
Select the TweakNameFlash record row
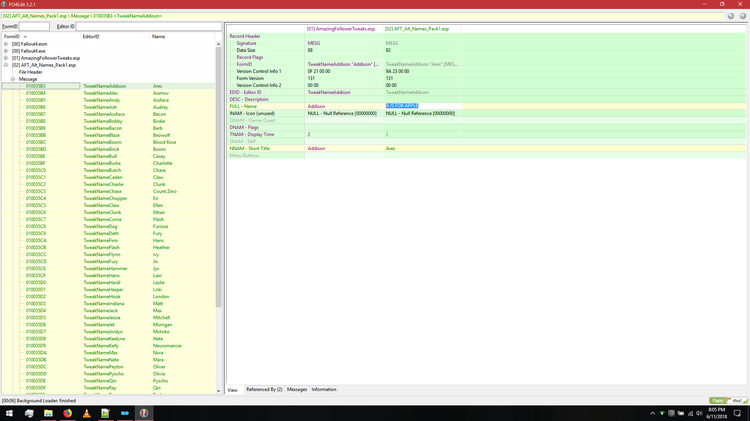pos(109,247)
